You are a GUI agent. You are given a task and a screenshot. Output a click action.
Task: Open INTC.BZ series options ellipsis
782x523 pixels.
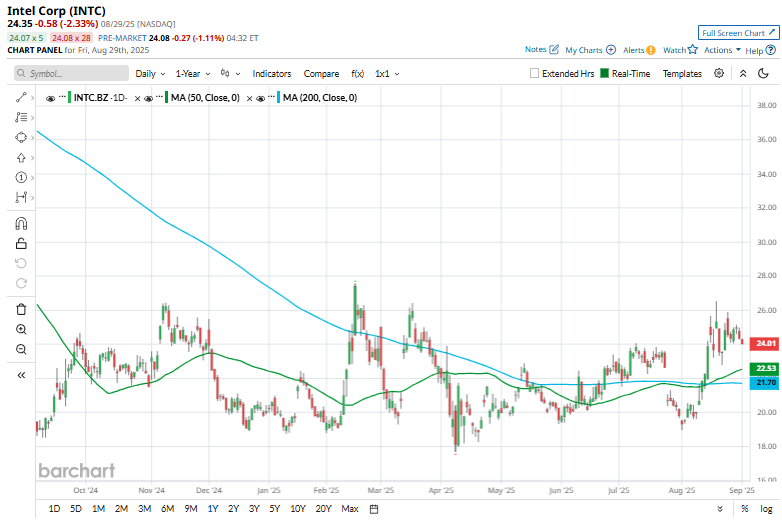[62, 96]
